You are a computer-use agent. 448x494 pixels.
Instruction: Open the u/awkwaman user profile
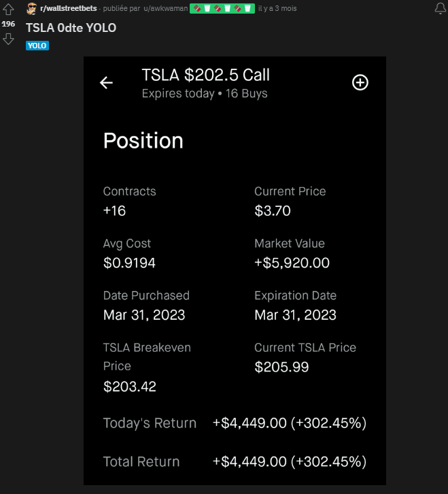pyautogui.click(x=166, y=9)
